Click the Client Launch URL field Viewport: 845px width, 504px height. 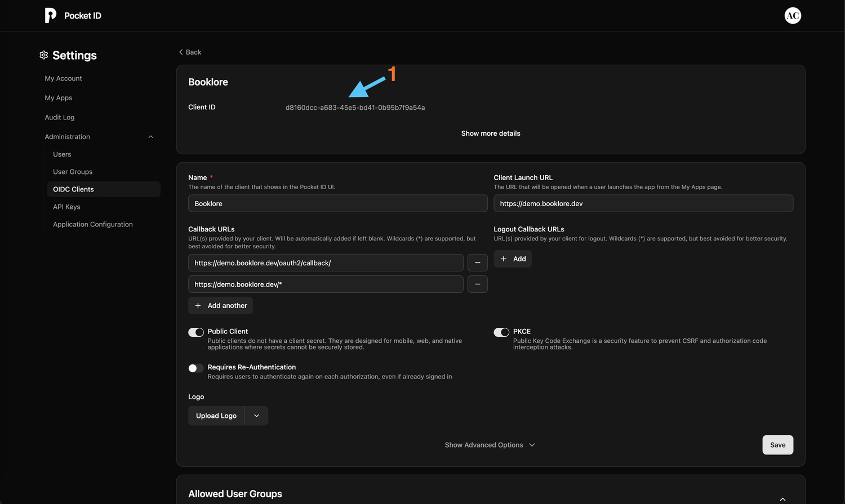coord(643,204)
